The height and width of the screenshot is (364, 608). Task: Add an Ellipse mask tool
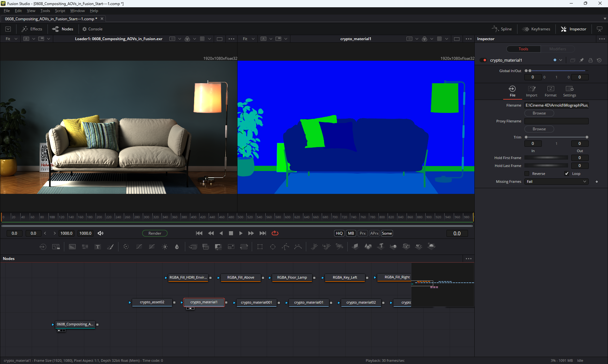273,247
